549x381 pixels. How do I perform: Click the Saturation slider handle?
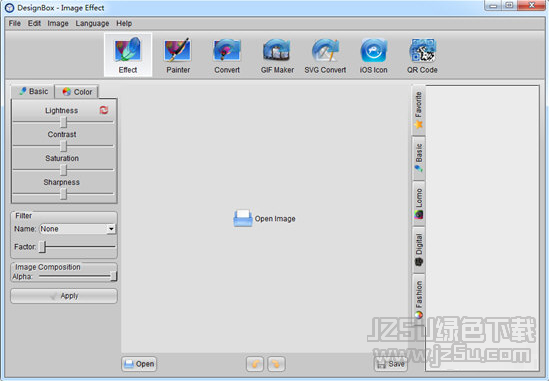63,170
